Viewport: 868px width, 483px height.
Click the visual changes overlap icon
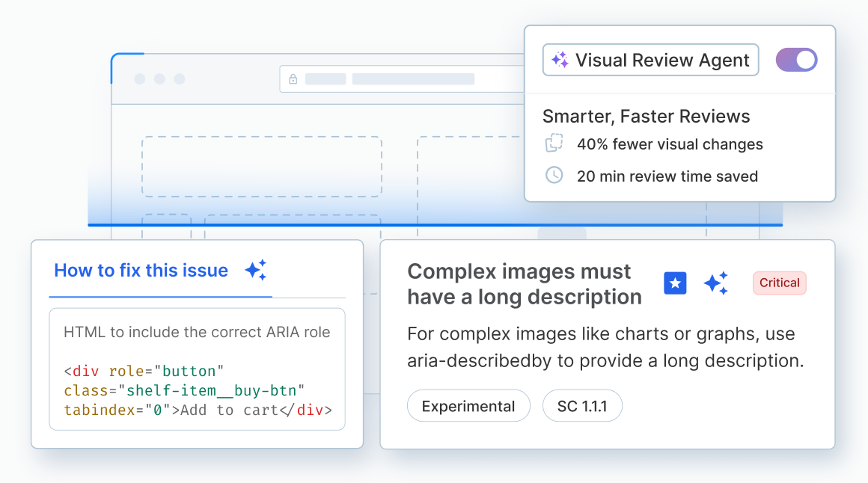point(554,144)
